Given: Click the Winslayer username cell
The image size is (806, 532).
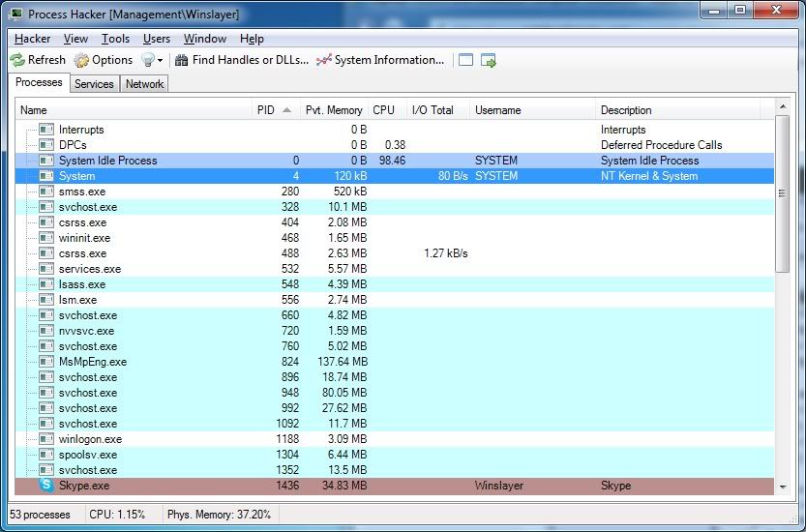Looking at the screenshot, I should (x=498, y=486).
